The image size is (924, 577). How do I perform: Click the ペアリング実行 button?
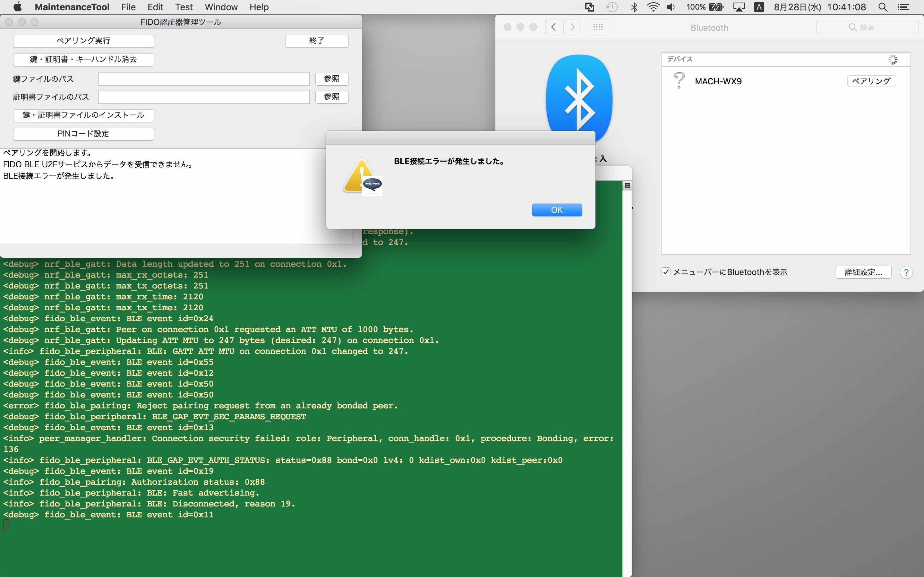(83, 41)
